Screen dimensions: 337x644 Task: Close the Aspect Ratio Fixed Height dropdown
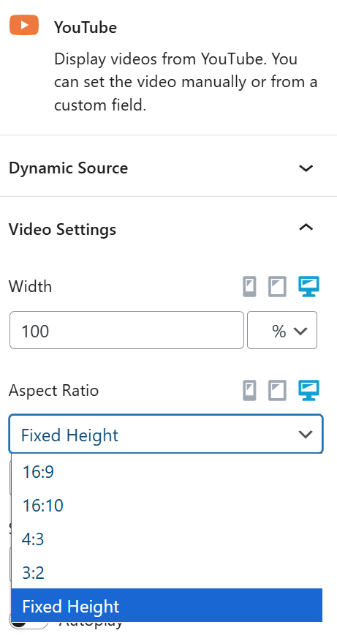(x=166, y=435)
